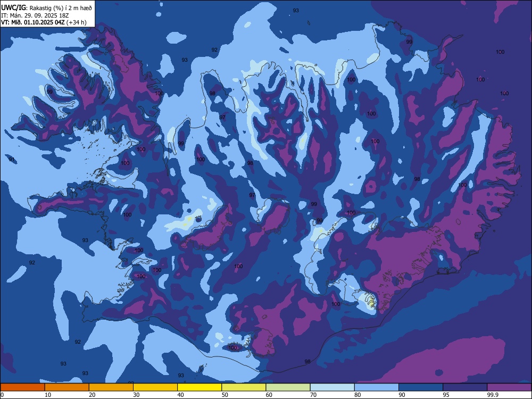This screenshot has height=399, width=532.
Task: Click the '91' humidity value on map
Action: click(12, 160)
